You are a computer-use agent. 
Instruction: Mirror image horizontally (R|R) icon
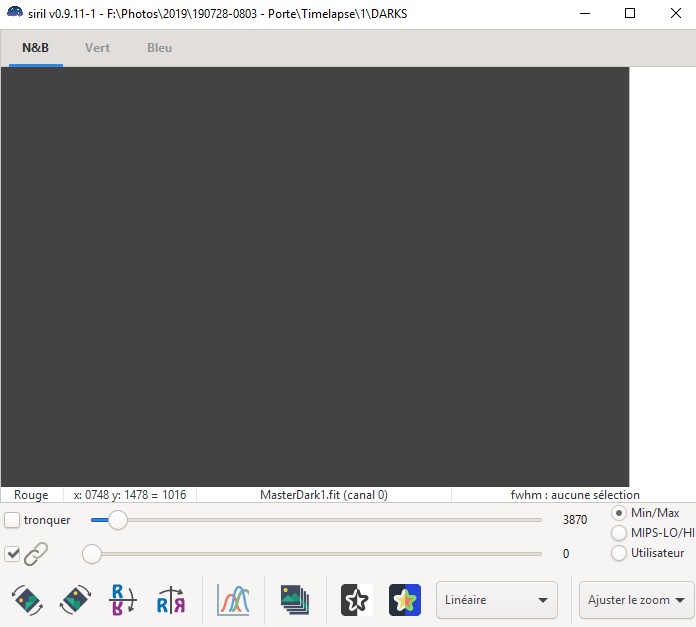pos(171,600)
